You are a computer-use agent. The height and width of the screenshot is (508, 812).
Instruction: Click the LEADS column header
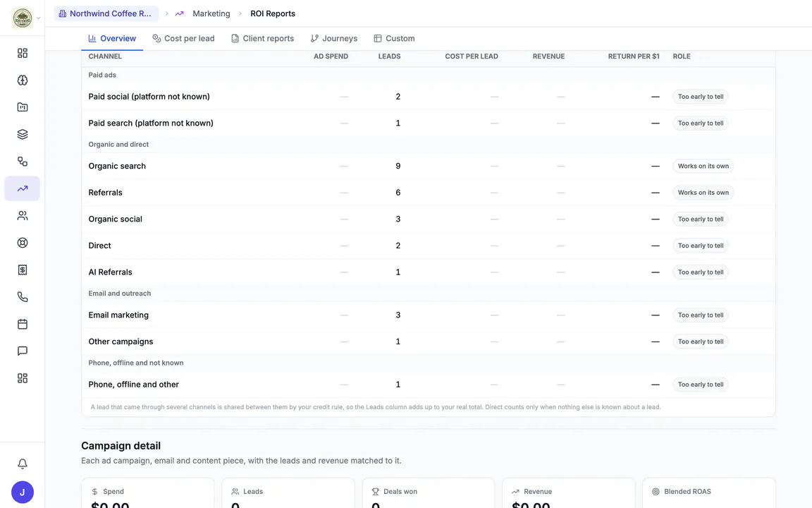(389, 56)
